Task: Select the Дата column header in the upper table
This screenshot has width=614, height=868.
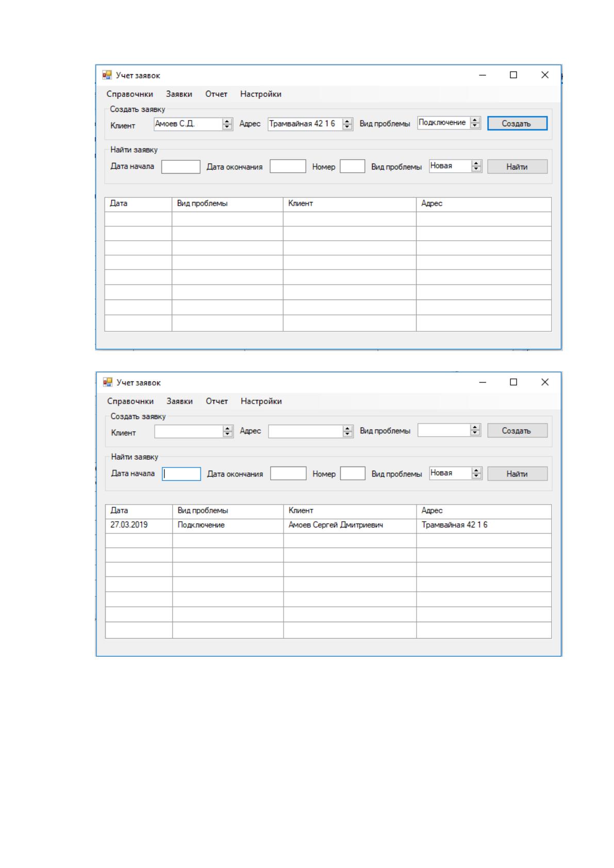Action: 138,204
